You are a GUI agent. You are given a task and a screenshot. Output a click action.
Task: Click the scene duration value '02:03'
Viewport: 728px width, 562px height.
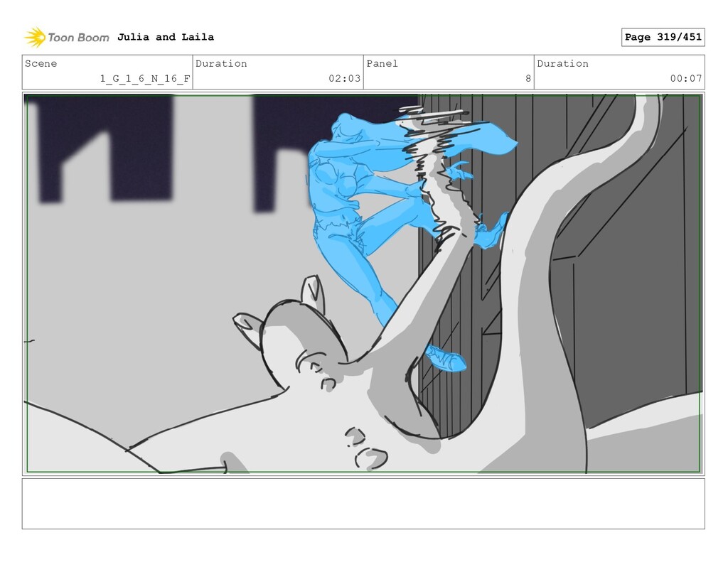tap(345, 78)
